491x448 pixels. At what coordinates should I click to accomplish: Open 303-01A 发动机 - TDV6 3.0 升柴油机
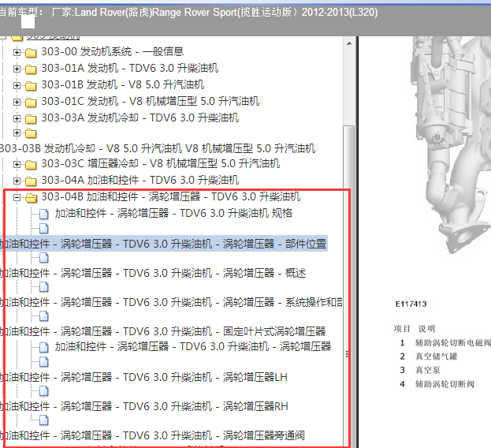point(130,69)
